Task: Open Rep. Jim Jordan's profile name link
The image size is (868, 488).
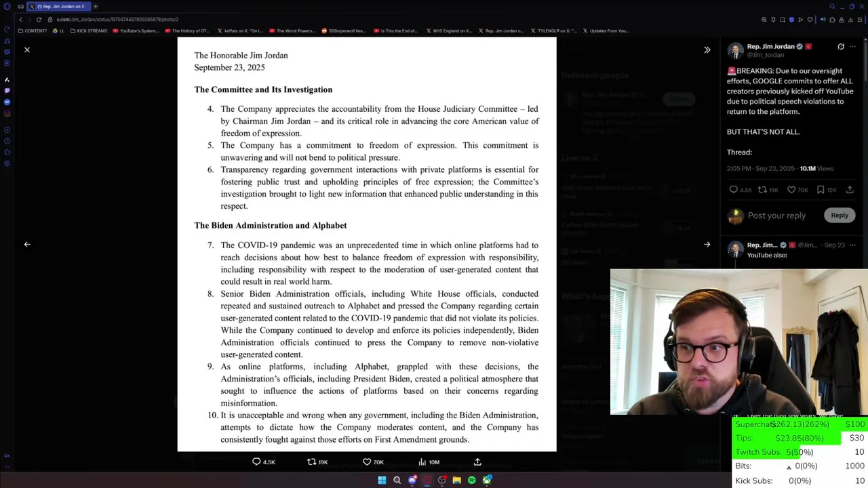Action: pos(770,47)
